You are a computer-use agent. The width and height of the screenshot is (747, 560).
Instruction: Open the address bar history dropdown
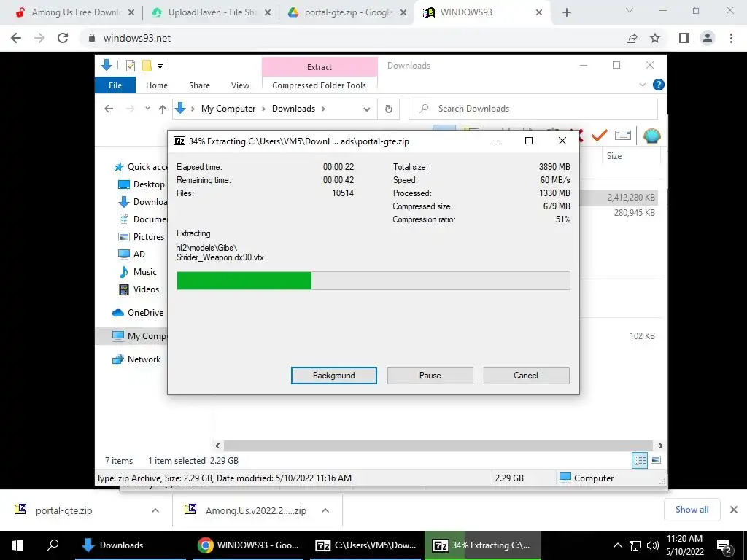[x=366, y=109]
